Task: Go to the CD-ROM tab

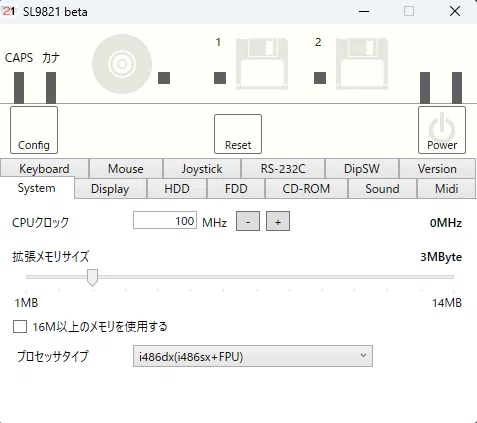Action: 306,189
